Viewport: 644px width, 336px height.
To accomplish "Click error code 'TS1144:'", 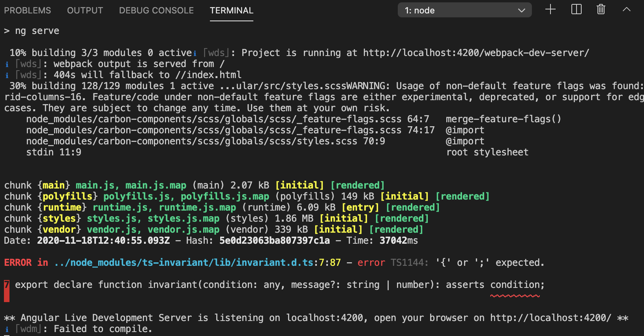I will 409,263.
